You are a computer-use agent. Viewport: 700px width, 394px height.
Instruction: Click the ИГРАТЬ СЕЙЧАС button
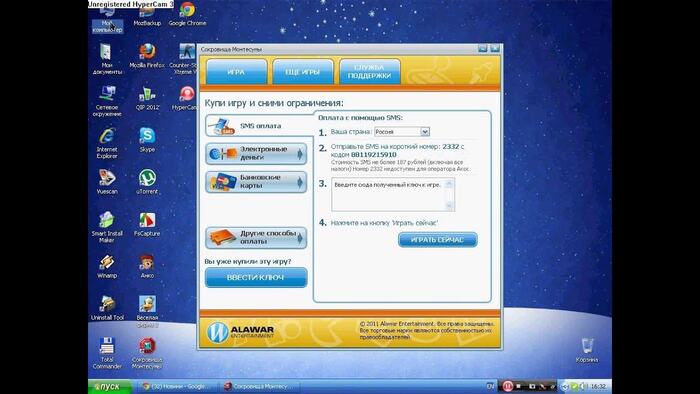438,240
